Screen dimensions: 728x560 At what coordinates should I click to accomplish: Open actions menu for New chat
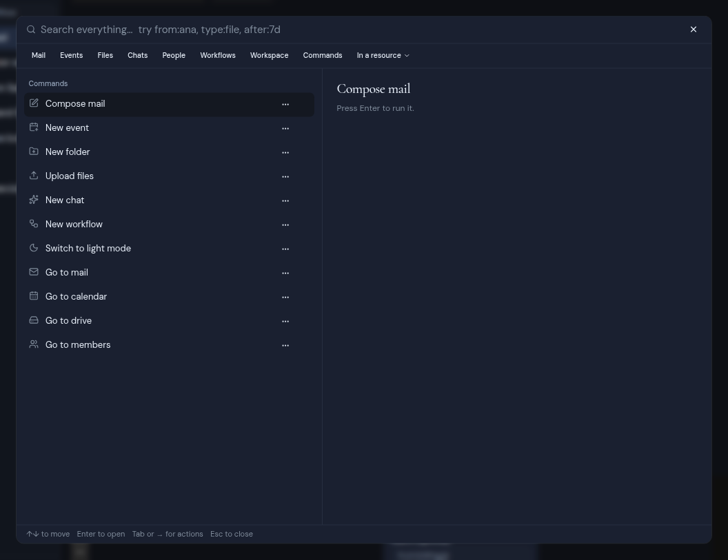tap(285, 201)
